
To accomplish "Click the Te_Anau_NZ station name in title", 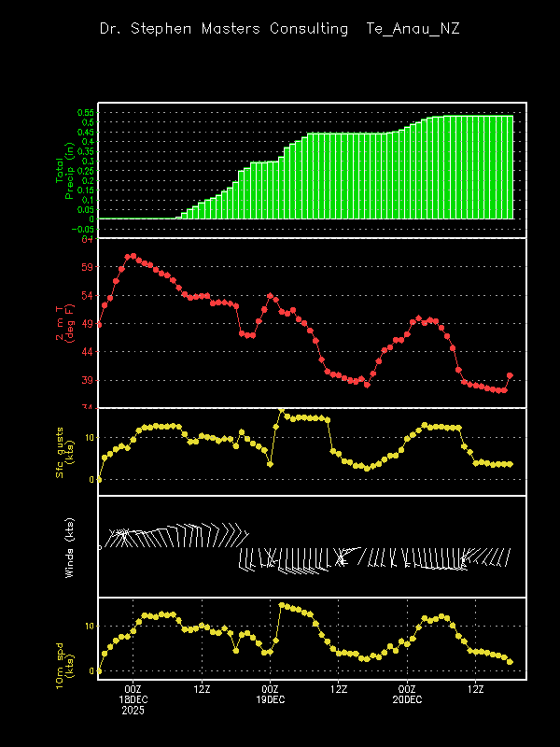I will (x=413, y=29).
